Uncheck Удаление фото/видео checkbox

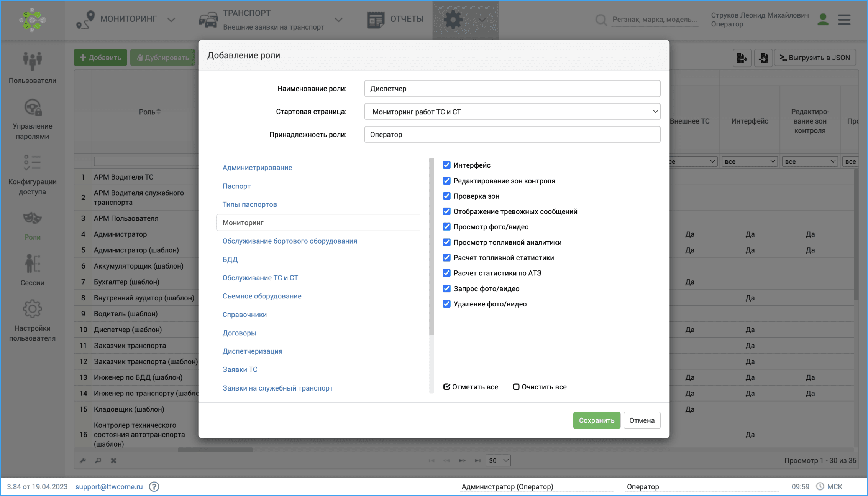pyautogui.click(x=446, y=304)
